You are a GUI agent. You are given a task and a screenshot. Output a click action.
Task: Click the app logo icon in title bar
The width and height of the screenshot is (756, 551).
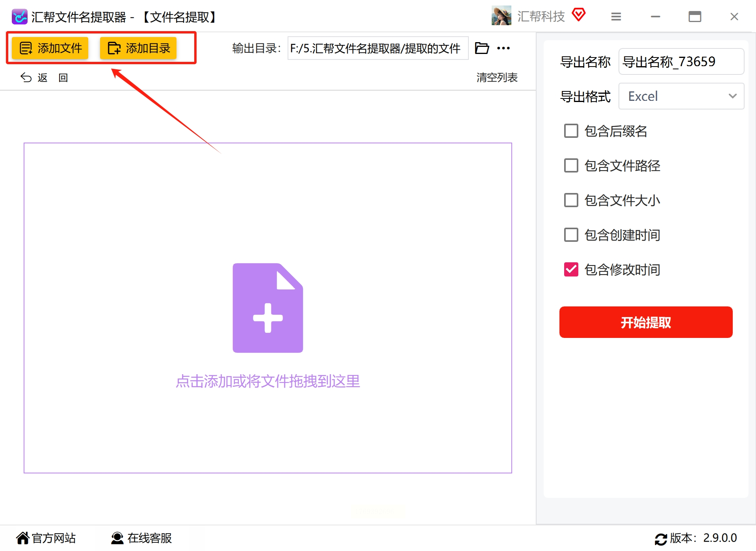coord(20,17)
